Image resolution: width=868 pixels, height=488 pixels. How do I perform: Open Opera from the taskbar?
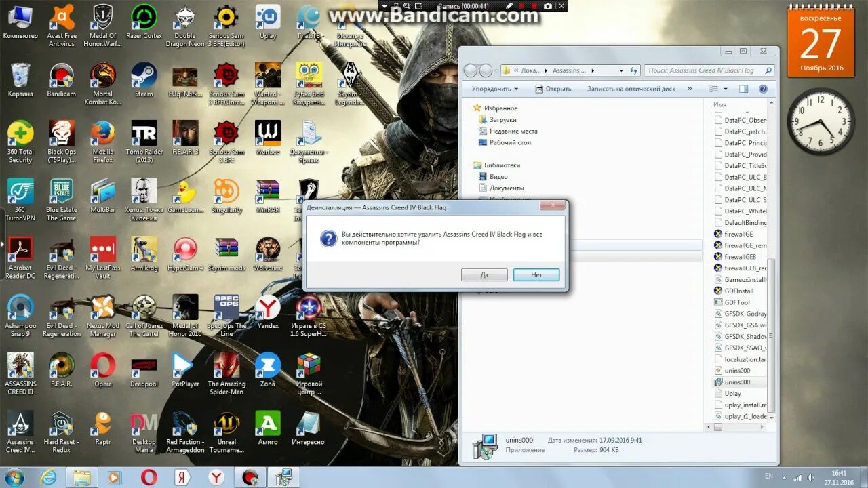pyautogui.click(x=149, y=477)
